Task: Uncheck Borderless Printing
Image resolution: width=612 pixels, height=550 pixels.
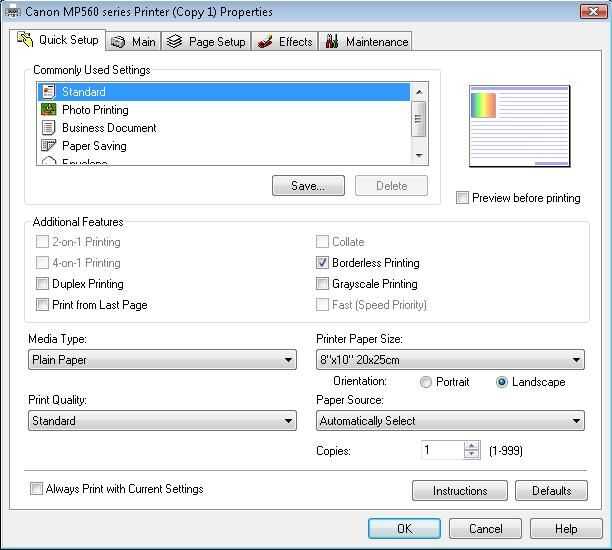Action: click(322, 263)
